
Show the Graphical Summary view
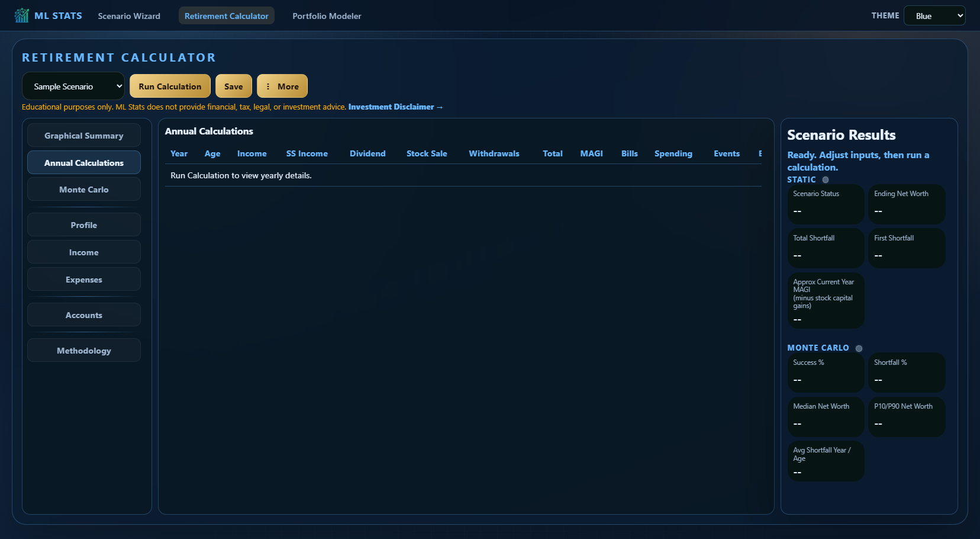tap(84, 136)
